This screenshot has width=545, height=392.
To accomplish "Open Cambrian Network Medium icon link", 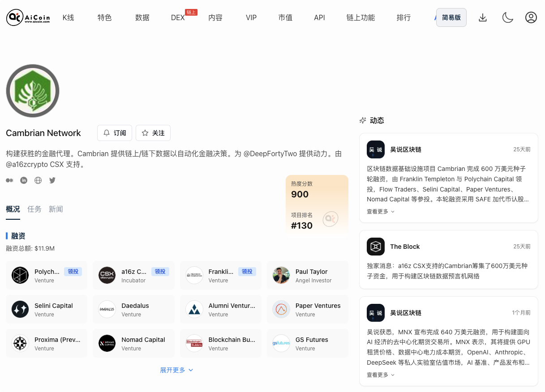I will tap(9, 180).
